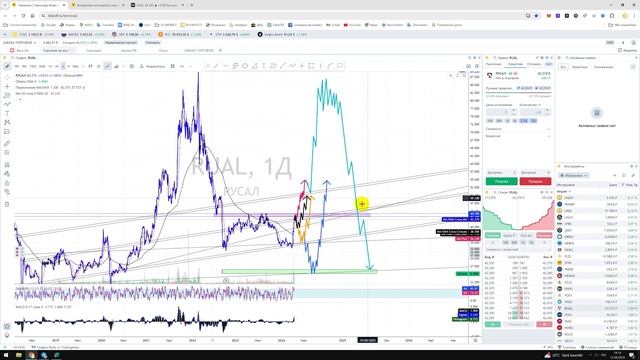Open File Explorer on Windows taskbar
Viewport: 640px width, 360px height.
click(x=19, y=355)
